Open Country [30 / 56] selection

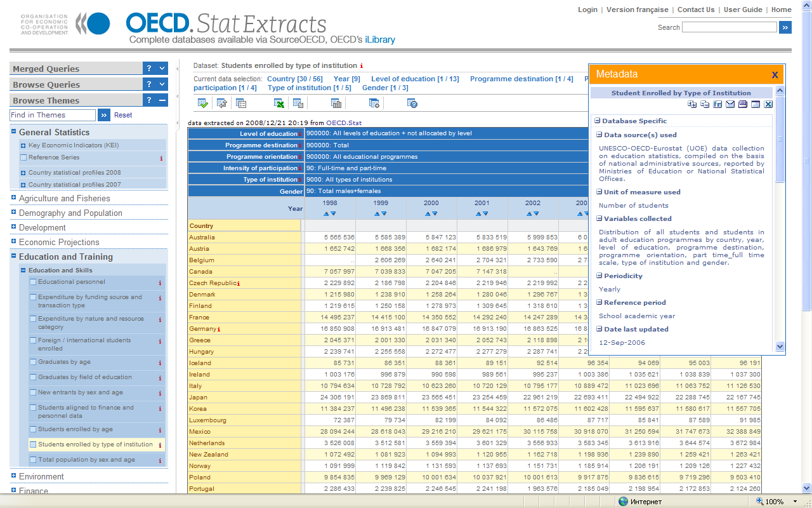[x=295, y=79]
